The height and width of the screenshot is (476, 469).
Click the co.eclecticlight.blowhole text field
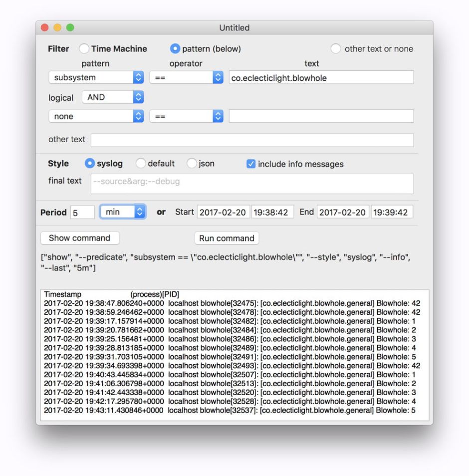(321, 77)
